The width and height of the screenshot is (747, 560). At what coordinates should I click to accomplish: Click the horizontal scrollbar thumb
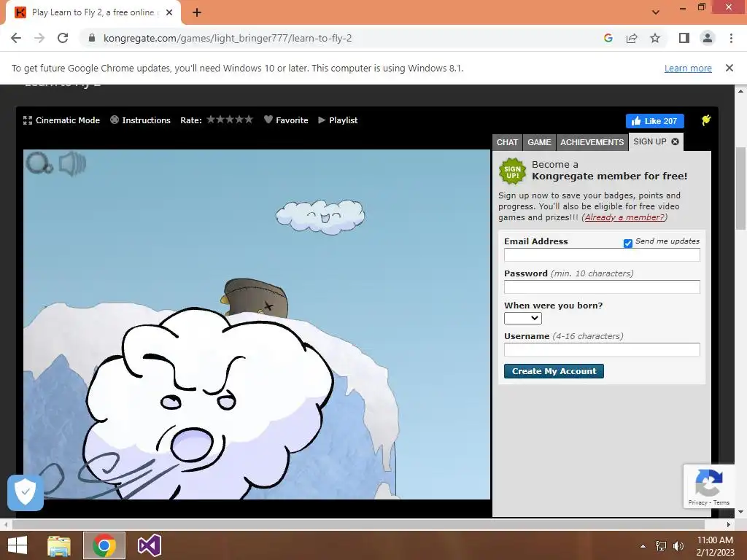coord(358,525)
